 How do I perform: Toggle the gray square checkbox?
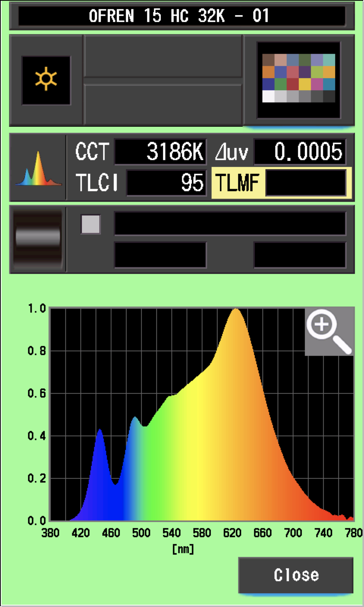pos(91,224)
